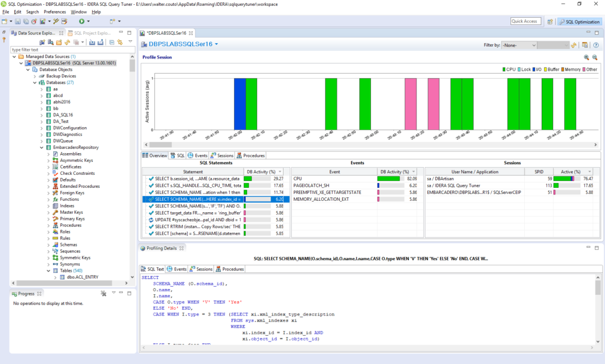This screenshot has width=605, height=364.
Task: Click the Save icon in the main toolbar
Action: (18, 22)
